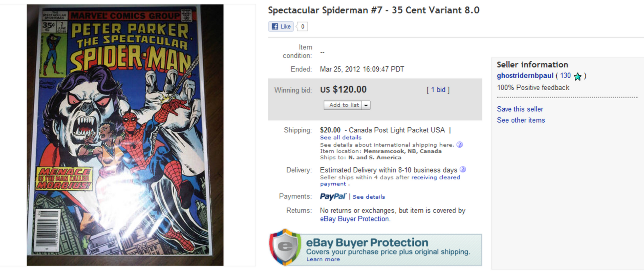Click the eBay Buyer Protection shield icon
The height and width of the screenshot is (276, 644).
[285, 247]
